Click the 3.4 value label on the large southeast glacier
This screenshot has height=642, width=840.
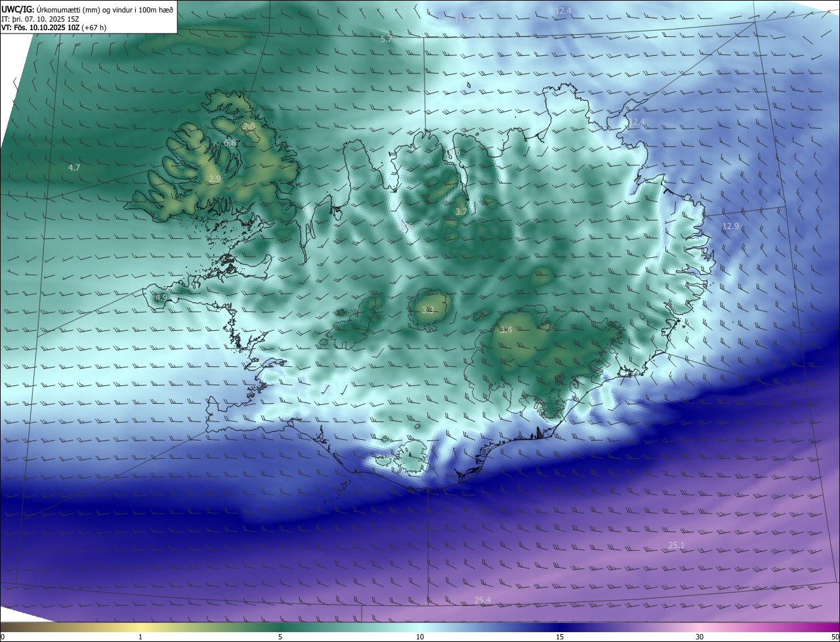(x=505, y=330)
